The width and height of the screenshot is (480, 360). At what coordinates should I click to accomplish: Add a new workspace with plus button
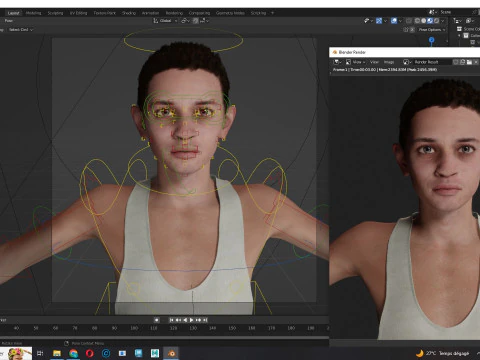[x=272, y=13]
